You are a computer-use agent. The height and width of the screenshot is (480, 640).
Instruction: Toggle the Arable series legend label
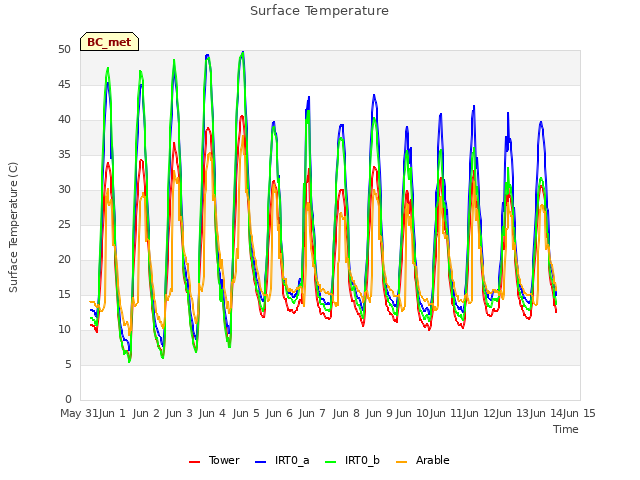pos(432,460)
